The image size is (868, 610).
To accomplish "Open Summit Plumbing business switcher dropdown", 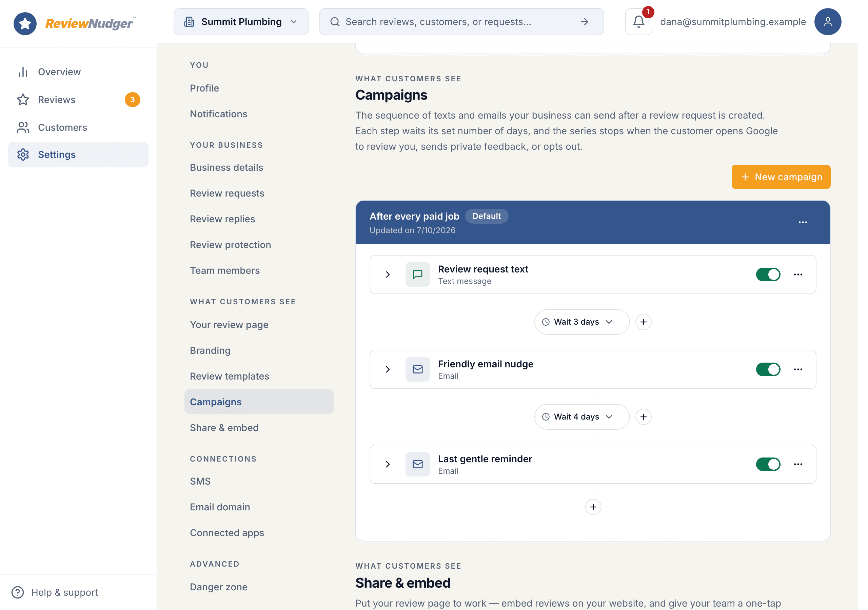I will click(x=243, y=22).
